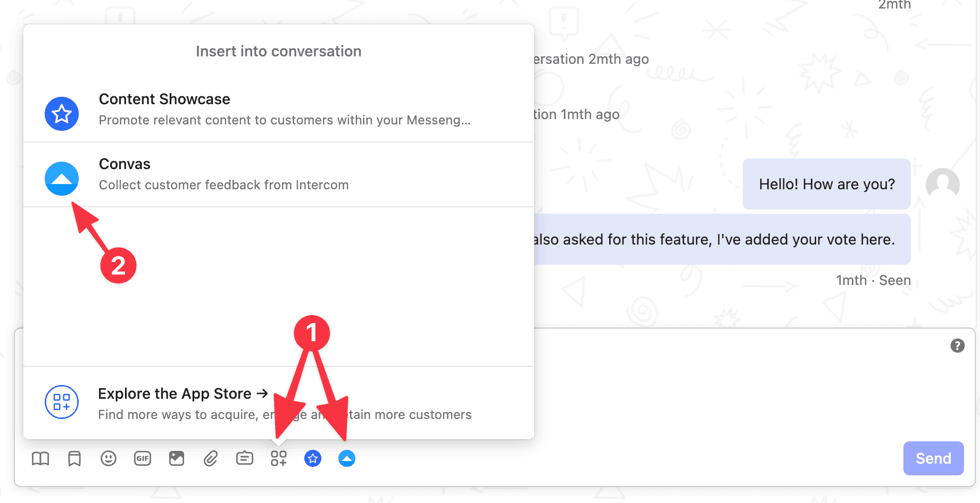The image size is (980, 503).
Task: Open the canned notes card icon
Action: point(245,458)
